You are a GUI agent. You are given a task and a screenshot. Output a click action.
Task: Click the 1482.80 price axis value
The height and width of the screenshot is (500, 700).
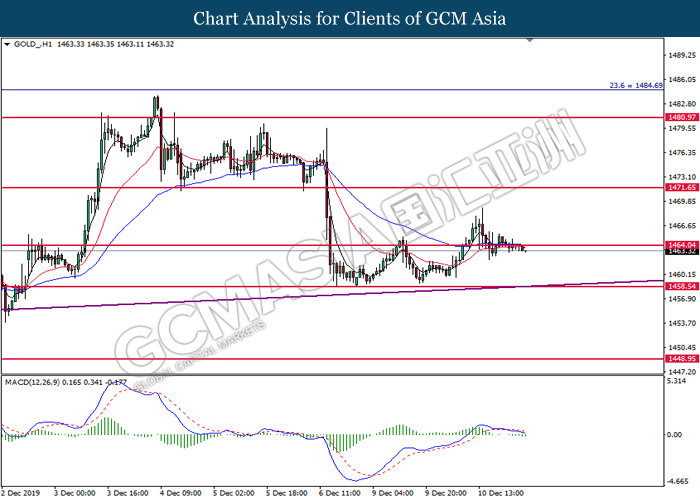(682, 104)
